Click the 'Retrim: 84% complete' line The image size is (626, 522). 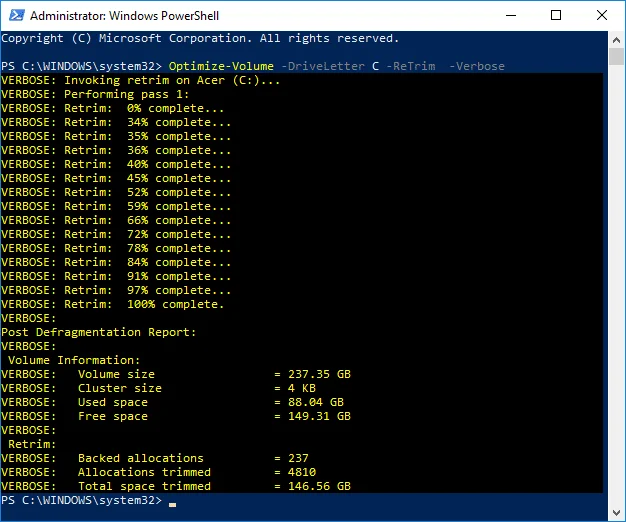click(x=116, y=262)
